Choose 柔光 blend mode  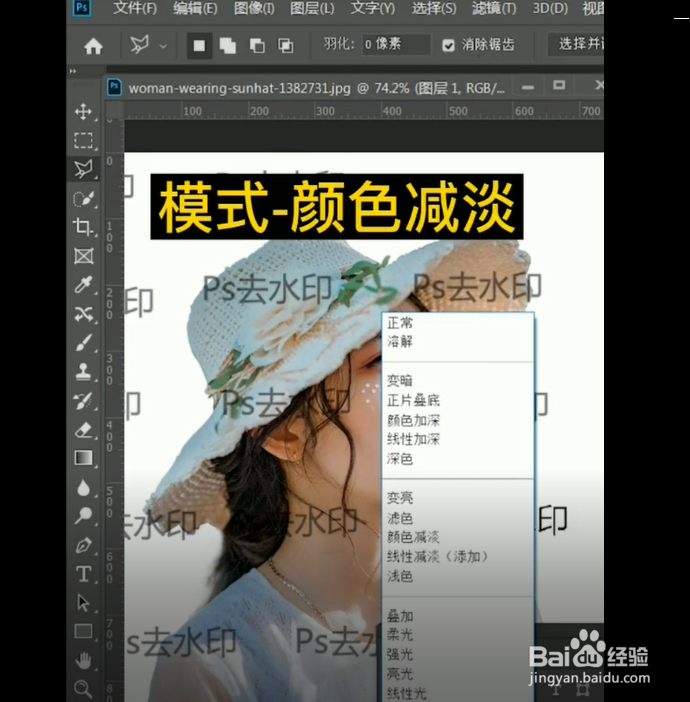point(400,635)
